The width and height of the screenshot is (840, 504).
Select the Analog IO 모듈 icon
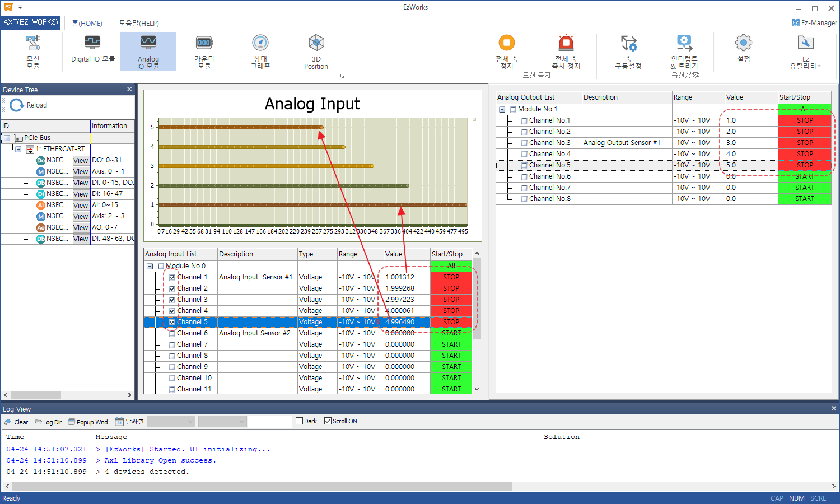(x=148, y=52)
